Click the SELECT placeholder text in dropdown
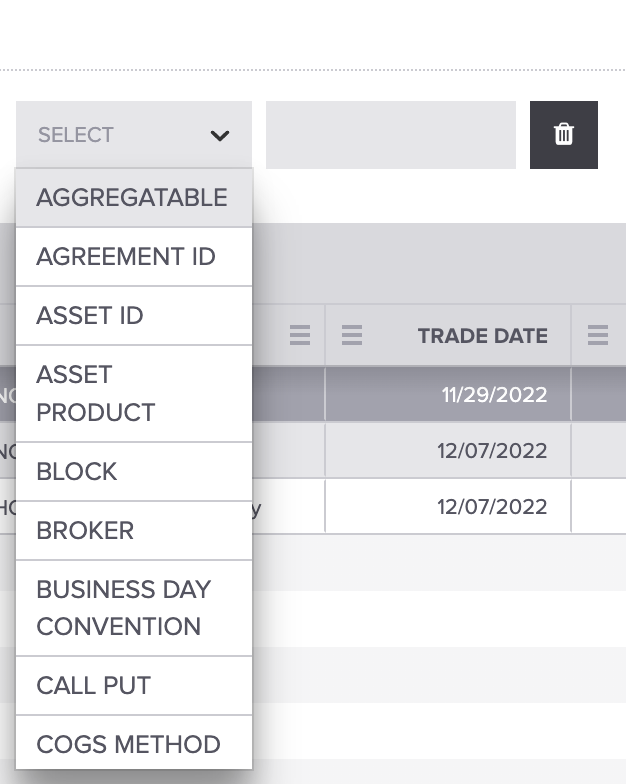This screenshot has width=626, height=784. [76, 135]
